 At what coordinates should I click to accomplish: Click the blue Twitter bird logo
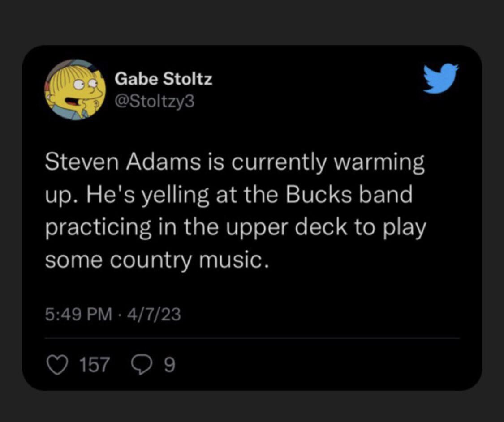pos(441,78)
